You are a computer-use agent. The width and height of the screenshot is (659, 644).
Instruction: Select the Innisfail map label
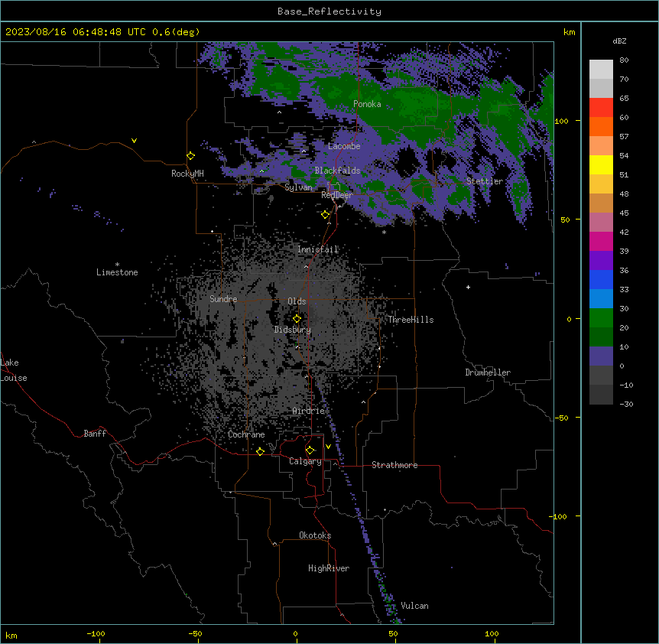tap(318, 249)
